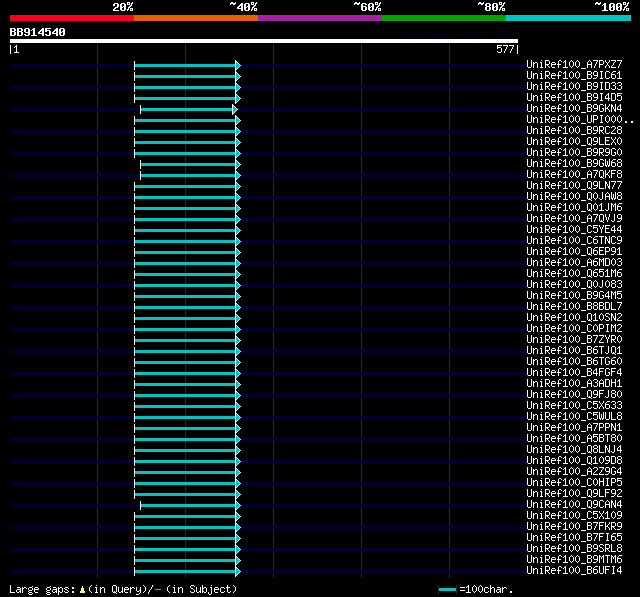640x597 pixels.
Task: Open hit UniRef100_B9GKN4
Action: click(x=574, y=109)
